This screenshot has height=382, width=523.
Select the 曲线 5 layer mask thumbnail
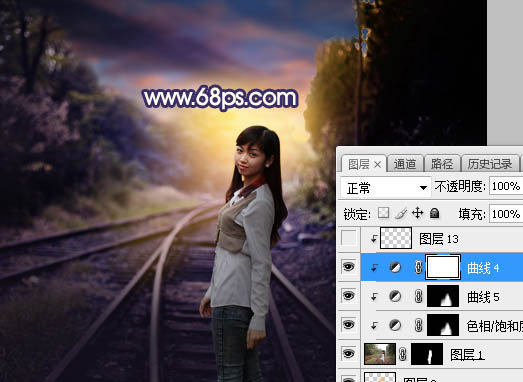(443, 296)
